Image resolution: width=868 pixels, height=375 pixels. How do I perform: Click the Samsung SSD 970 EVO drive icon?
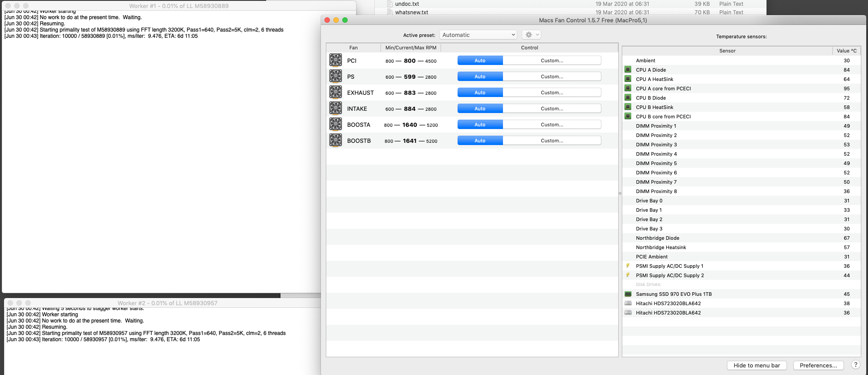tap(628, 294)
